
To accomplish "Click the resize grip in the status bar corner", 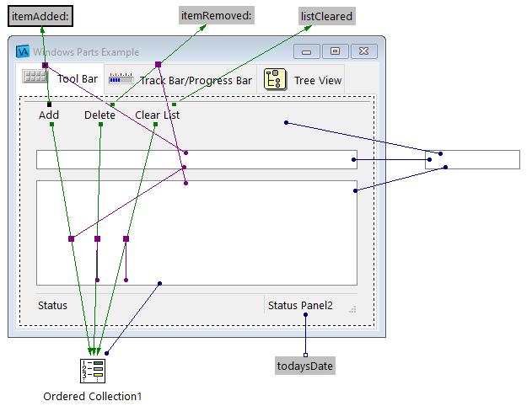I will (352, 309).
